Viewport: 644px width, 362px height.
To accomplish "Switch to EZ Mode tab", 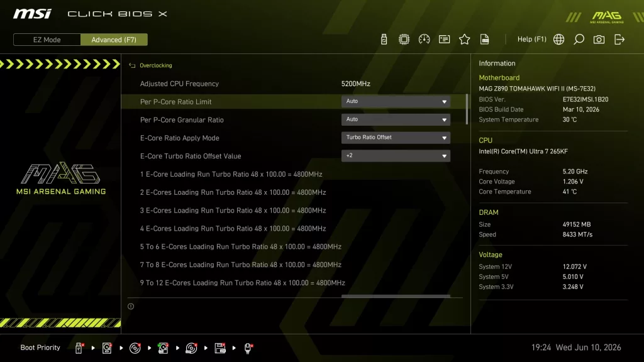I will [x=47, y=40].
